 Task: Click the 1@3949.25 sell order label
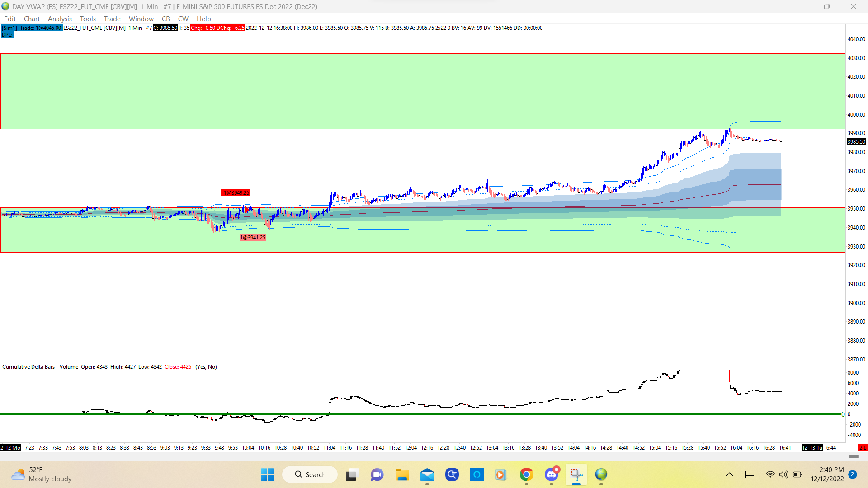[x=235, y=193]
